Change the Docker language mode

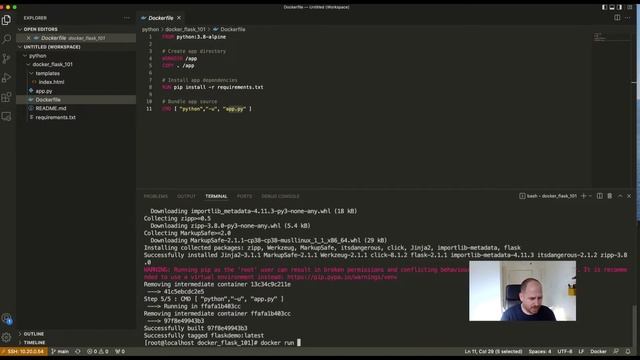[x=598, y=351]
